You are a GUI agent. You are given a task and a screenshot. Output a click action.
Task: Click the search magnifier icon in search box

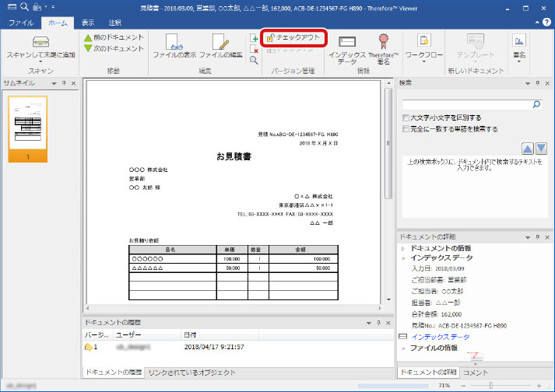point(536,103)
